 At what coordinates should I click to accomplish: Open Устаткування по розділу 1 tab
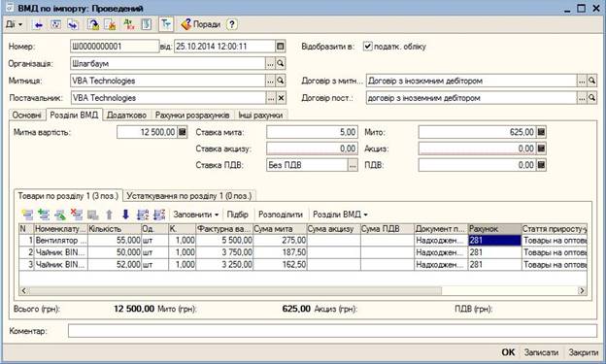(189, 196)
